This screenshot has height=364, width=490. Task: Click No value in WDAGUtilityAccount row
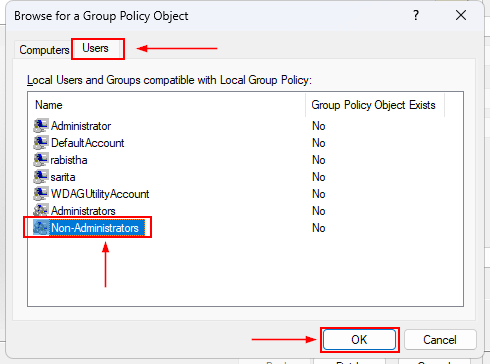[318, 194]
